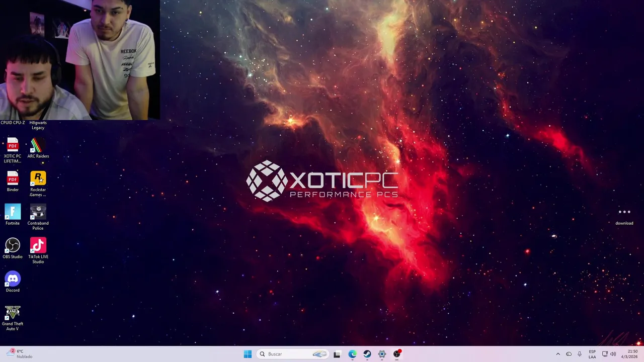Launch Fortnite desktop shortcut
The width and height of the screenshot is (644, 362).
13,215
